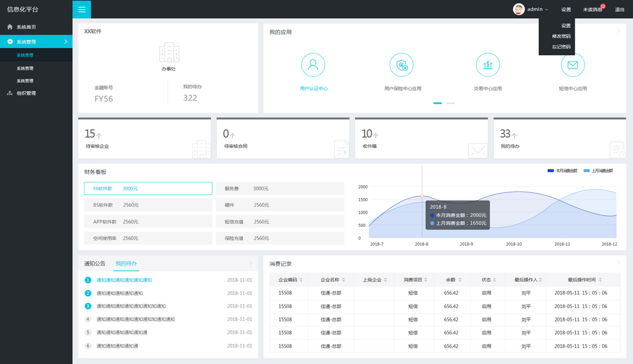Select the 硬件 2560元 finance item
The image size is (633, 364).
click(x=280, y=205)
